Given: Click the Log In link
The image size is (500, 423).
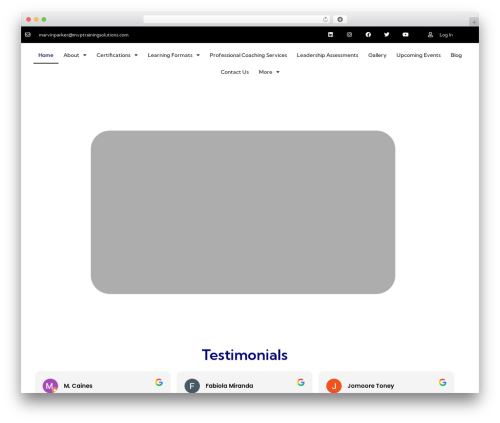Looking at the screenshot, I should tap(446, 35).
